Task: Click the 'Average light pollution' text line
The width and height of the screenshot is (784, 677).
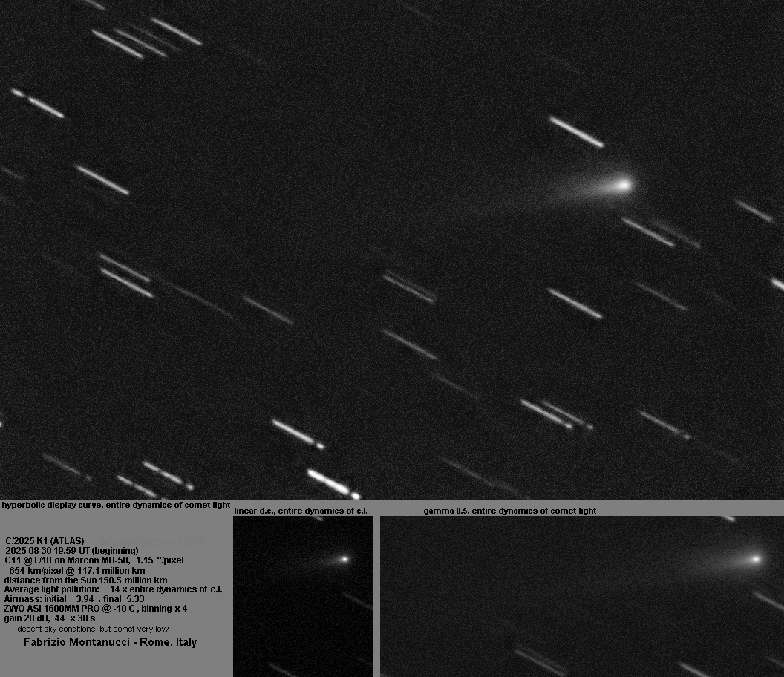Action: coord(113,589)
